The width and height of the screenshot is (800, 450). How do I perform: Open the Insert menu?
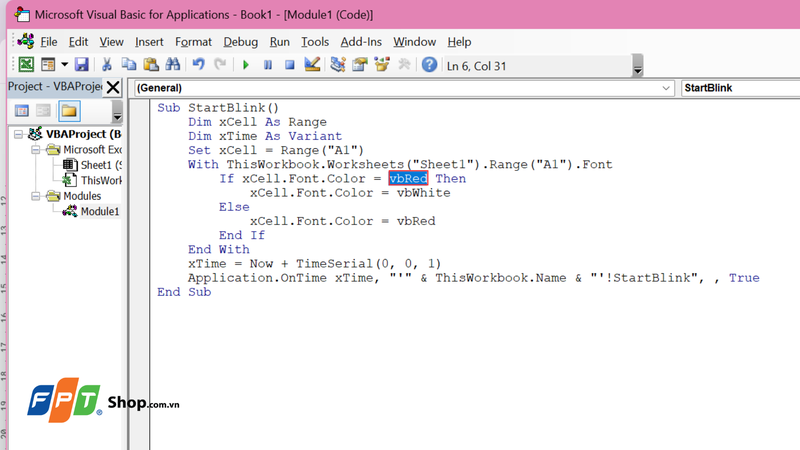(x=149, y=42)
